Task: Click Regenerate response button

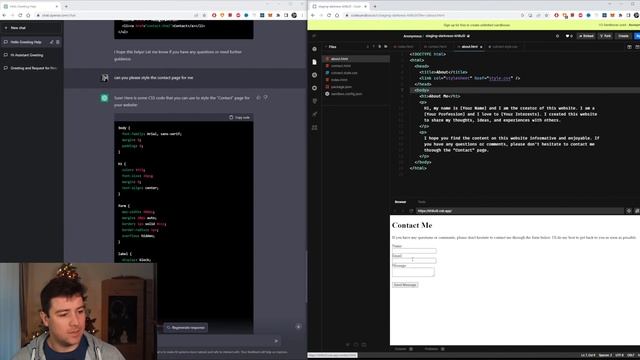Action: [x=186, y=327]
